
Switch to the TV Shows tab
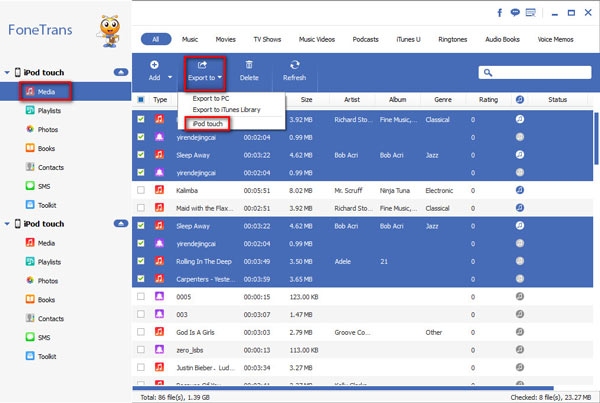click(267, 39)
